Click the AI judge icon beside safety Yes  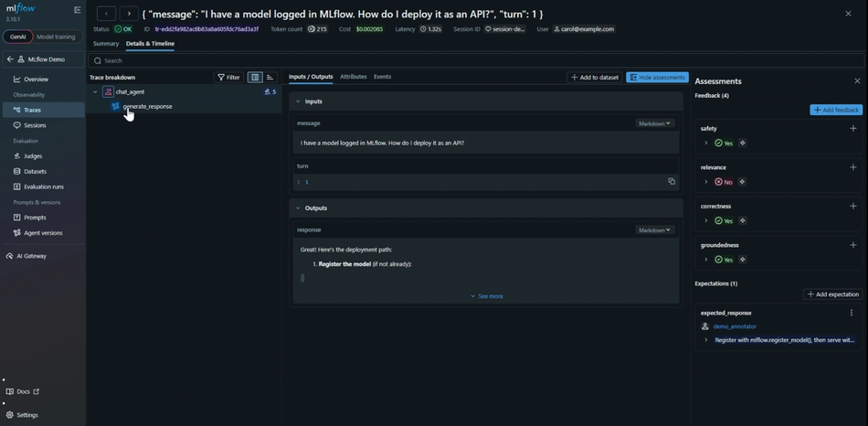742,143
